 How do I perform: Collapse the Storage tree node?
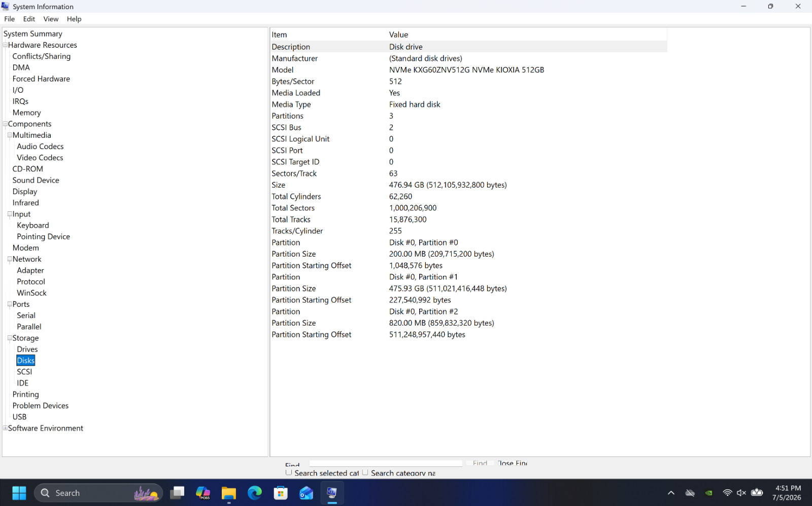pos(10,338)
